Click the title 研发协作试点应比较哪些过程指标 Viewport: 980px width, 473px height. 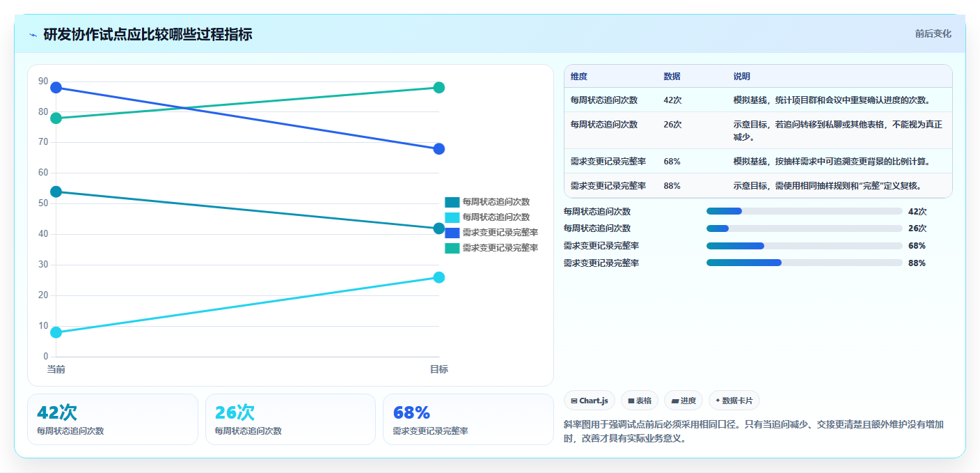pyautogui.click(x=148, y=35)
